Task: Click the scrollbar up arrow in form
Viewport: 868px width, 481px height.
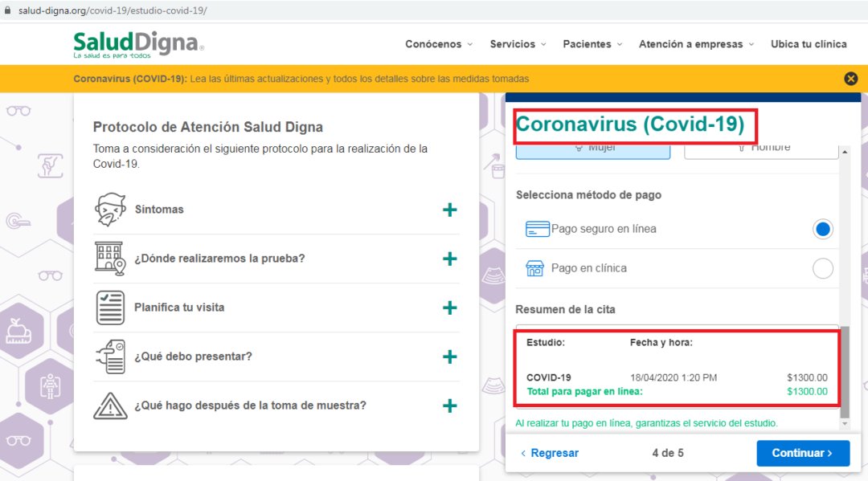Action: 844,152
